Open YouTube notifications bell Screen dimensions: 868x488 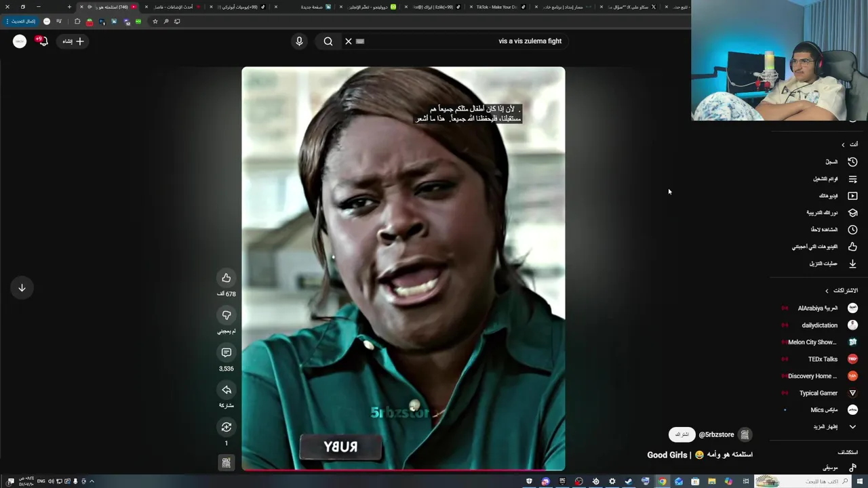42,41
